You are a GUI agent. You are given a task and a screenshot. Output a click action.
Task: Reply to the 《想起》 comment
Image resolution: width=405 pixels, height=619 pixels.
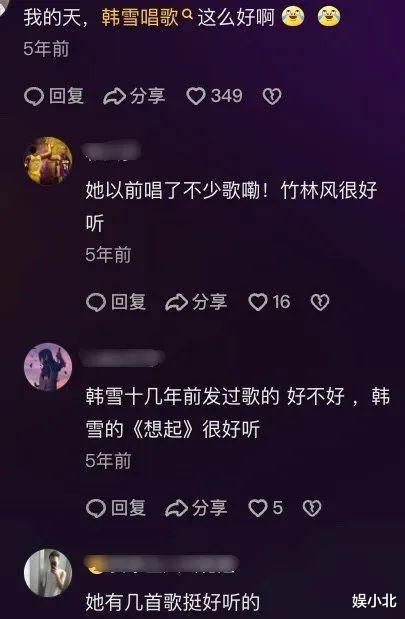click(116, 508)
